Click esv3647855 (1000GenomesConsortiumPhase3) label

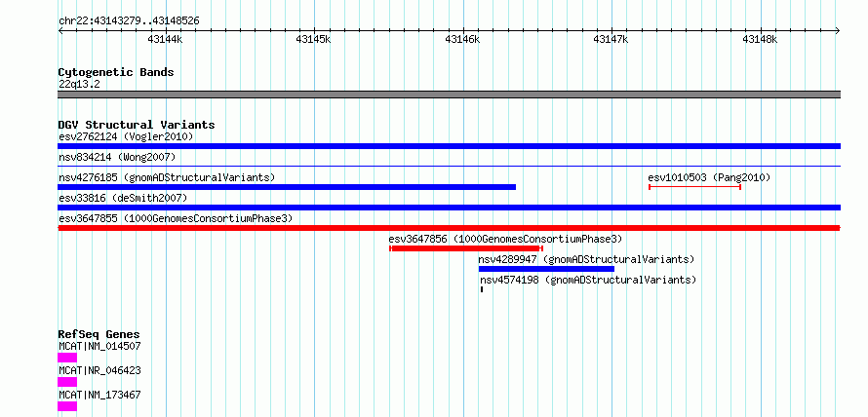click(176, 218)
